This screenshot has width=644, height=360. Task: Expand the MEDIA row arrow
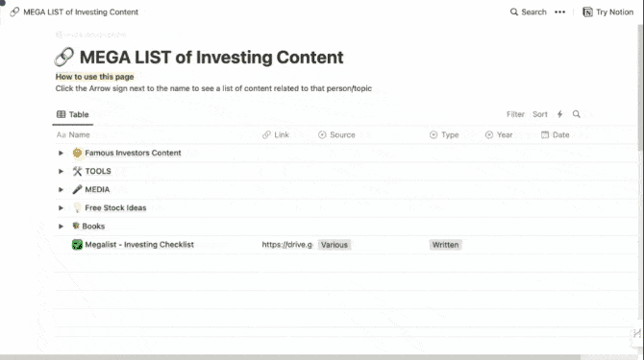[61, 189]
